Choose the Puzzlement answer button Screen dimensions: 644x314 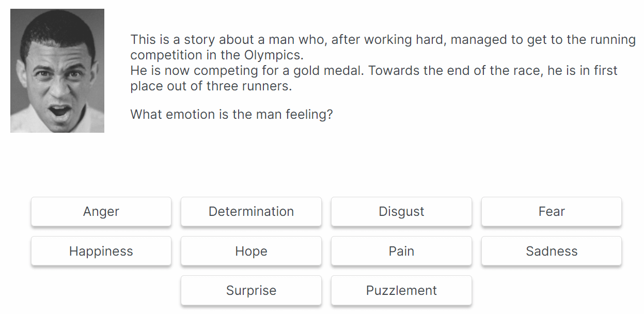click(x=401, y=291)
